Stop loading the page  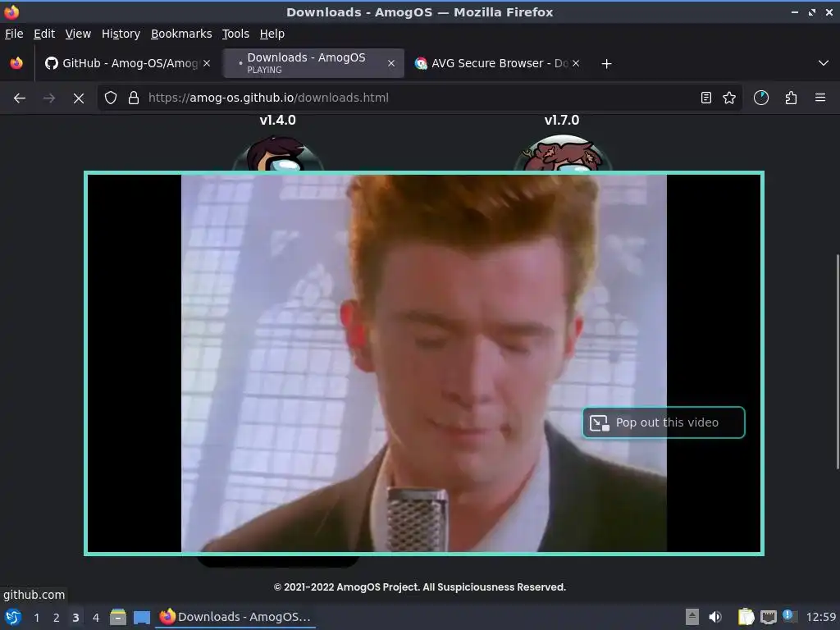pyautogui.click(x=79, y=98)
